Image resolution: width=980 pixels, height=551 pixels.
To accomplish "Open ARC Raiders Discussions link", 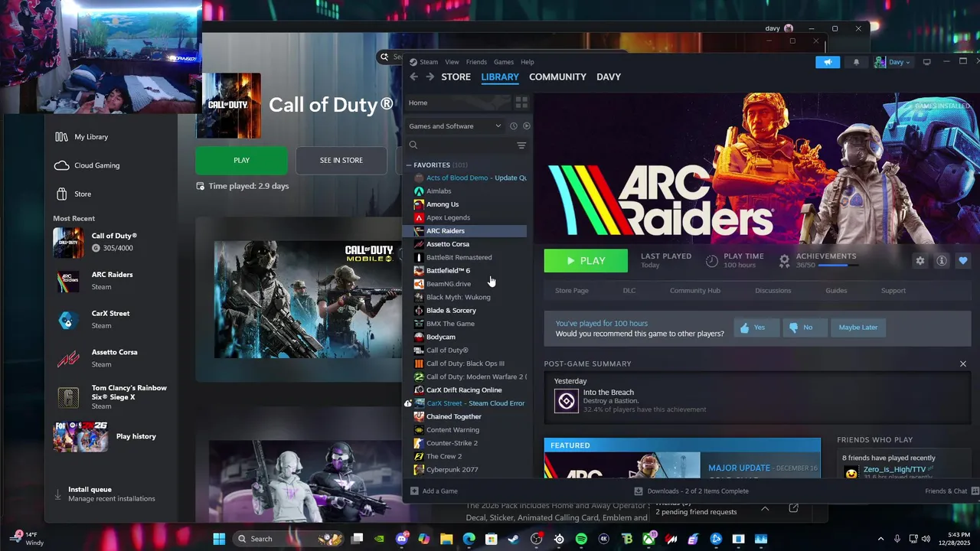I will [x=773, y=291].
